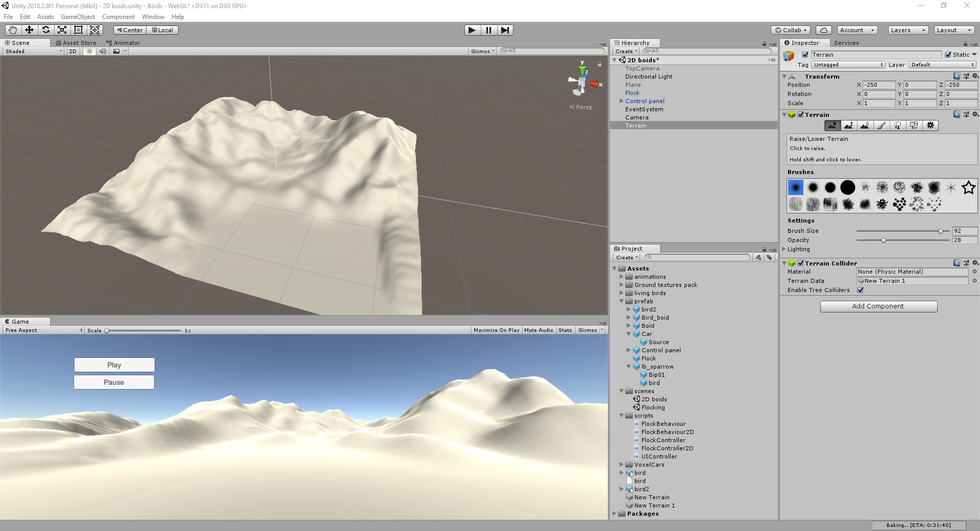Select Paint Details terrain tool
Screen dimensions: 980x531
pyautogui.click(x=914, y=126)
